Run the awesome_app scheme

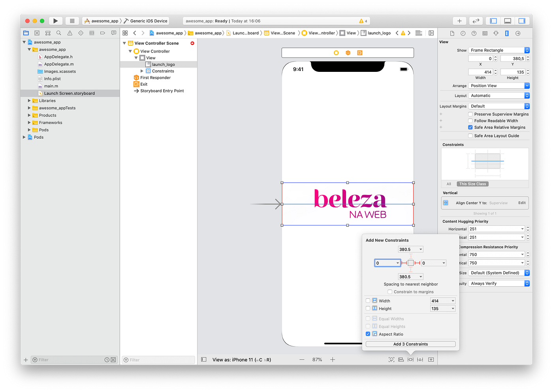coord(55,21)
